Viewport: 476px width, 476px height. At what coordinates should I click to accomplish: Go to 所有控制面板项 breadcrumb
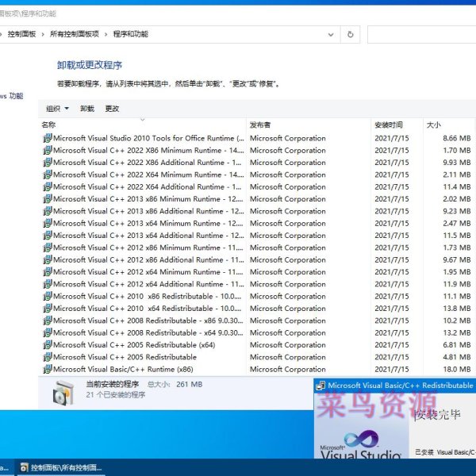(75, 34)
